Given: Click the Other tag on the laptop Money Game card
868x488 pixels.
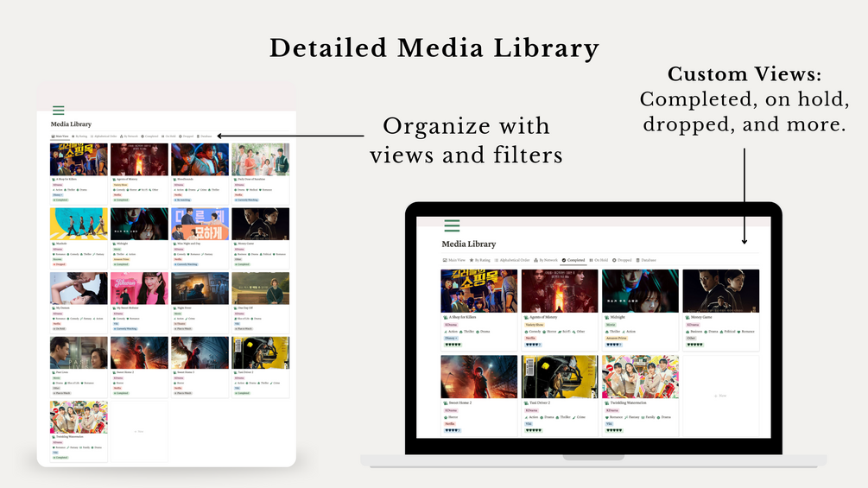Looking at the screenshot, I should click(x=691, y=338).
